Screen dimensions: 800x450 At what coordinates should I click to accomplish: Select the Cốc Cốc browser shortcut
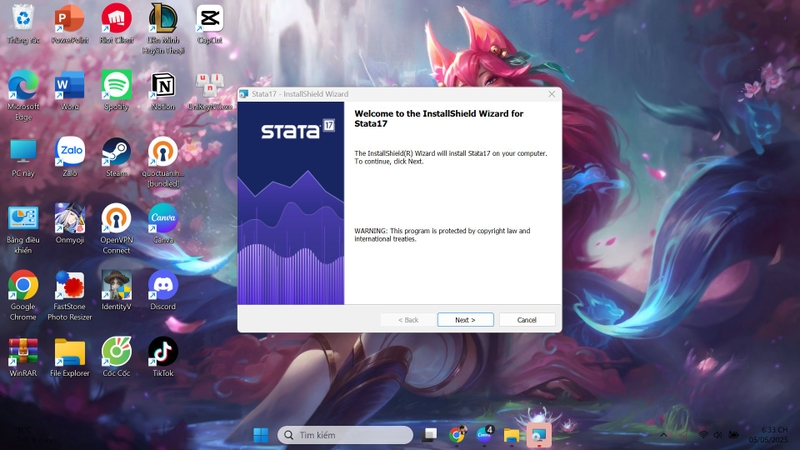[116, 357]
